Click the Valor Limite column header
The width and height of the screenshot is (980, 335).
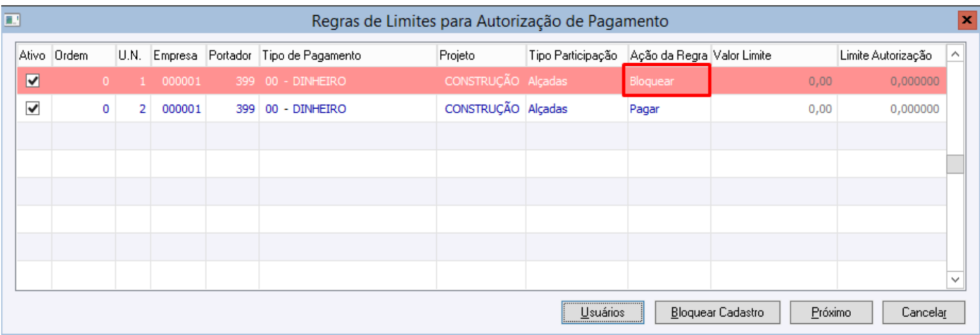pos(773,56)
